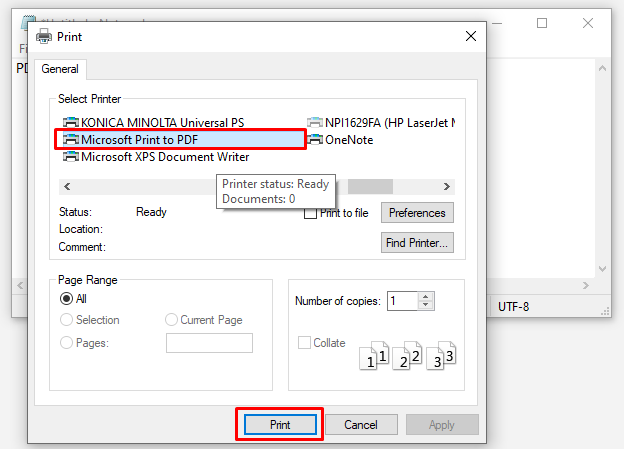
Task: Toggle the Collate checkbox
Action: pos(304,343)
